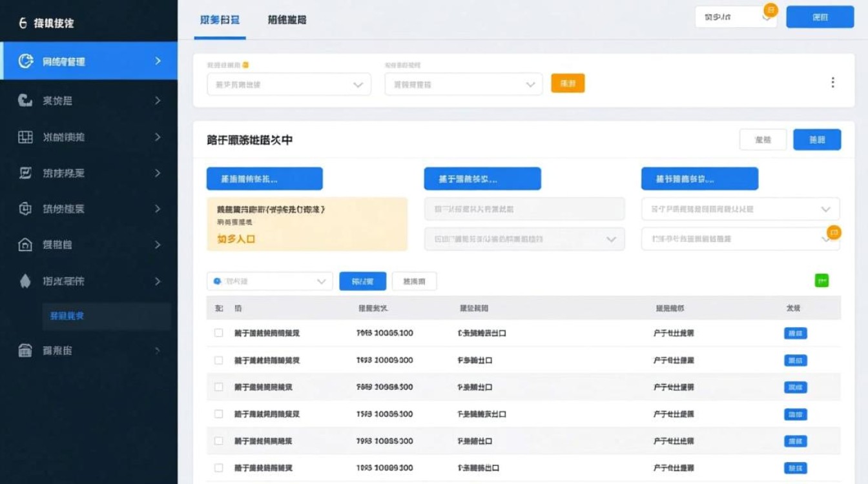This screenshot has width=868, height=484.
Task: Click the green export icon above the table
Action: click(x=821, y=280)
